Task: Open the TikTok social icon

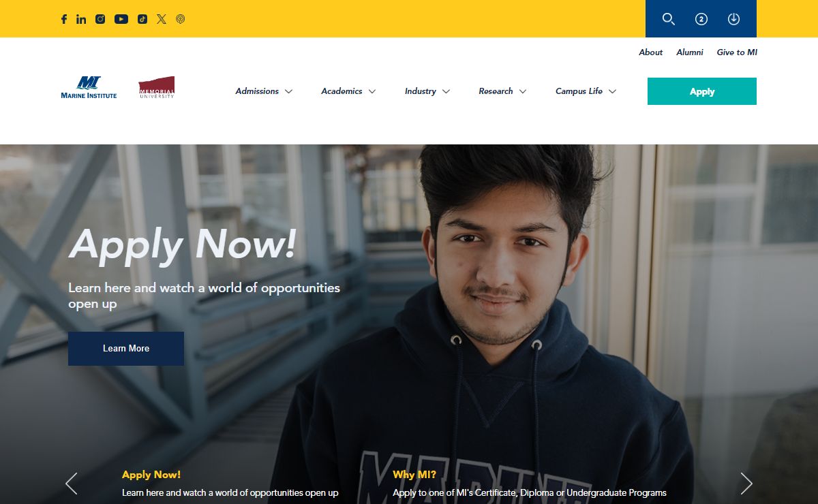Action: pos(142,19)
